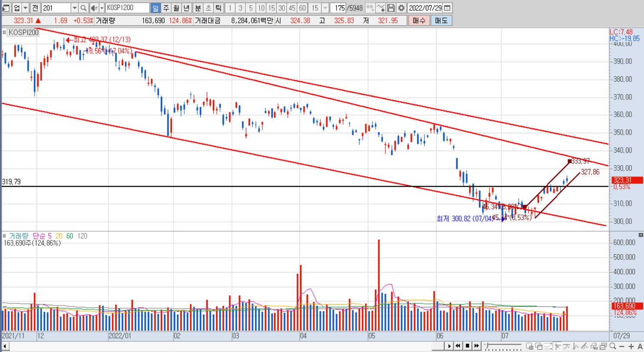Image resolution: width=644 pixels, height=352 pixels.
Task: Click the magnifier search icon next to code
Action: (x=83, y=8)
